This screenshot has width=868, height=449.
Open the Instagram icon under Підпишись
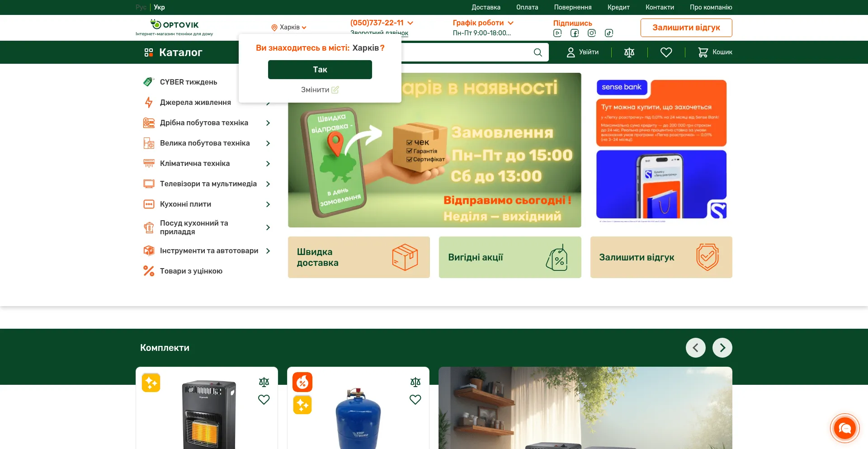coord(591,33)
